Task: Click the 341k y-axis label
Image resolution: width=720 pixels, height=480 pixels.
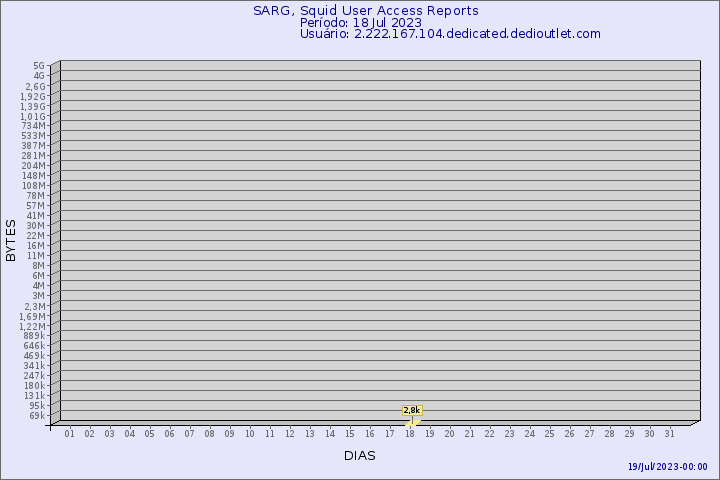Action: 34,366
